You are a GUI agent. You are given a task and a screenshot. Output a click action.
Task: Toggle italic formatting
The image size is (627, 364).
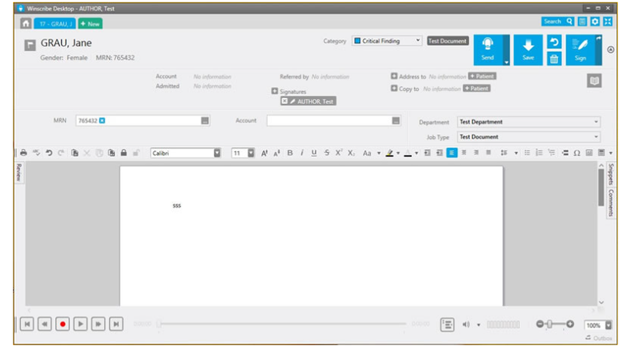point(302,153)
